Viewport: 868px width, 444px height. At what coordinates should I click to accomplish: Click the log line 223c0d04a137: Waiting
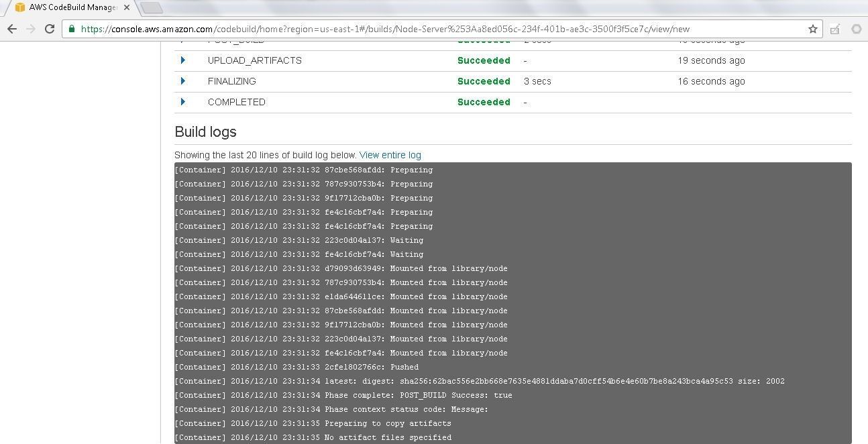point(299,240)
